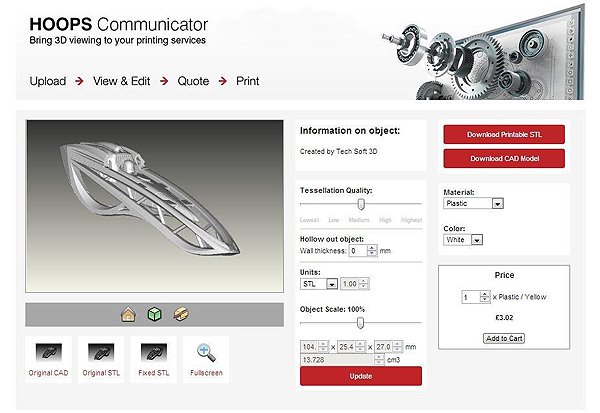Click Download Printable STL button
The image size is (600, 413).
pyautogui.click(x=504, y=134)
